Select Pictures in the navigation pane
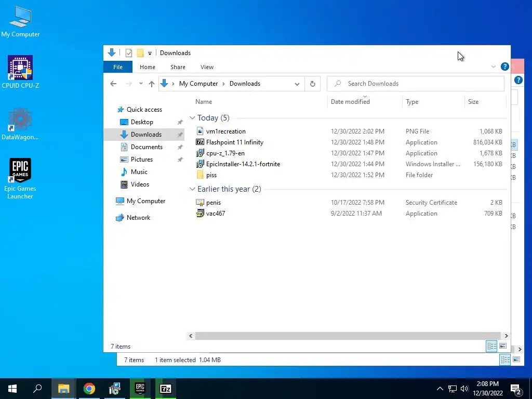 click(x=141, y=159)
